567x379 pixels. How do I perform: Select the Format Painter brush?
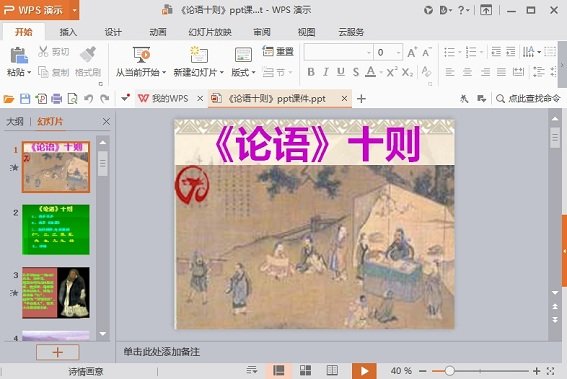point(88,54)
